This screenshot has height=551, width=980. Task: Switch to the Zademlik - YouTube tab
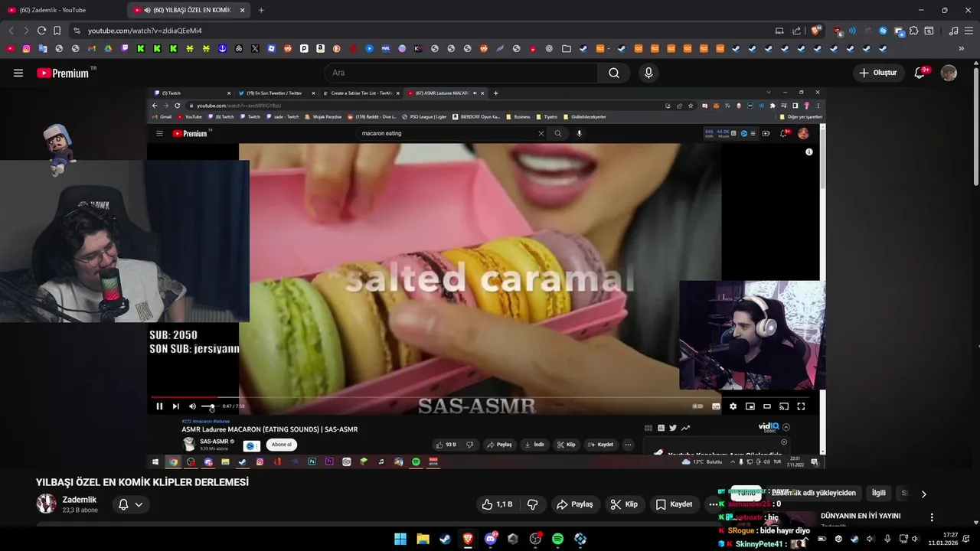[61, 10]
